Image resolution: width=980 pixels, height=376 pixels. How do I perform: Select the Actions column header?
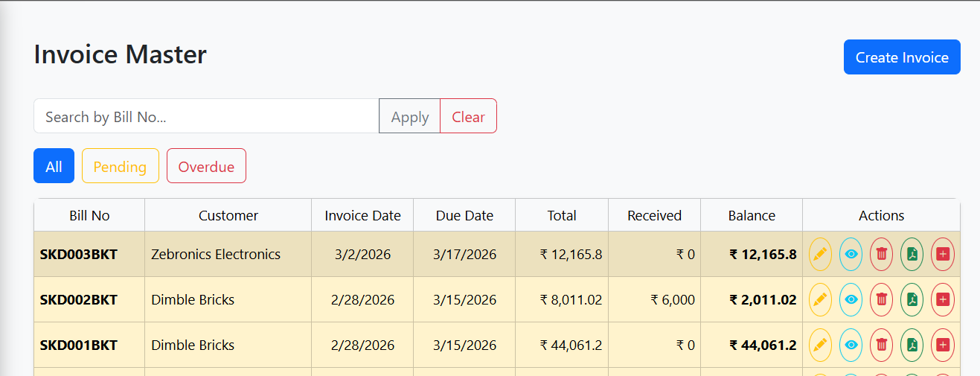[x=882, y=215]
